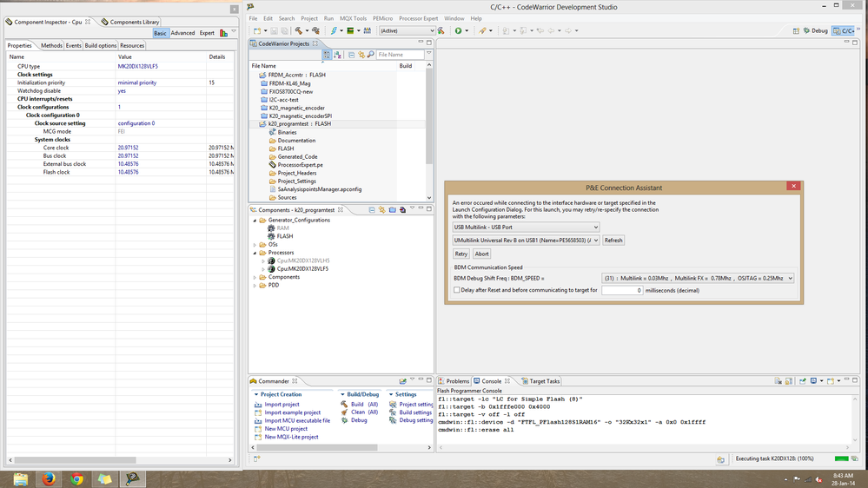Screen dimensions: 868x488
Task: Click the generate code icon in Components view toolbar
Action: (x=403, y=210)
